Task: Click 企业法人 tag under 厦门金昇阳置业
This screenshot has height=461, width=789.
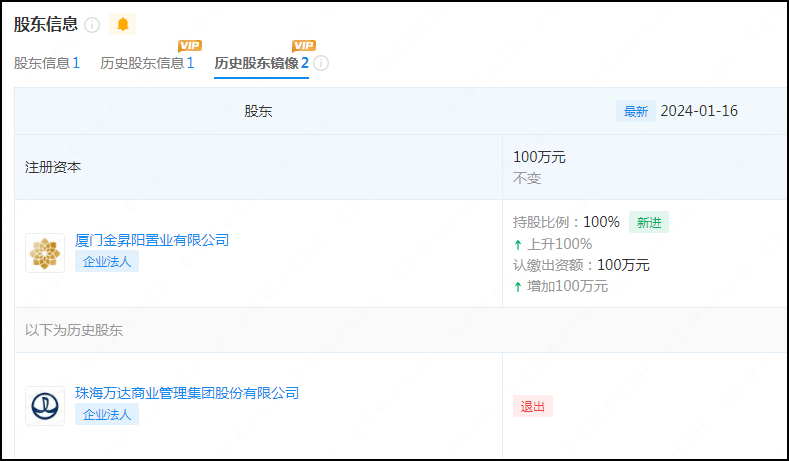Action: coord(107,262)
